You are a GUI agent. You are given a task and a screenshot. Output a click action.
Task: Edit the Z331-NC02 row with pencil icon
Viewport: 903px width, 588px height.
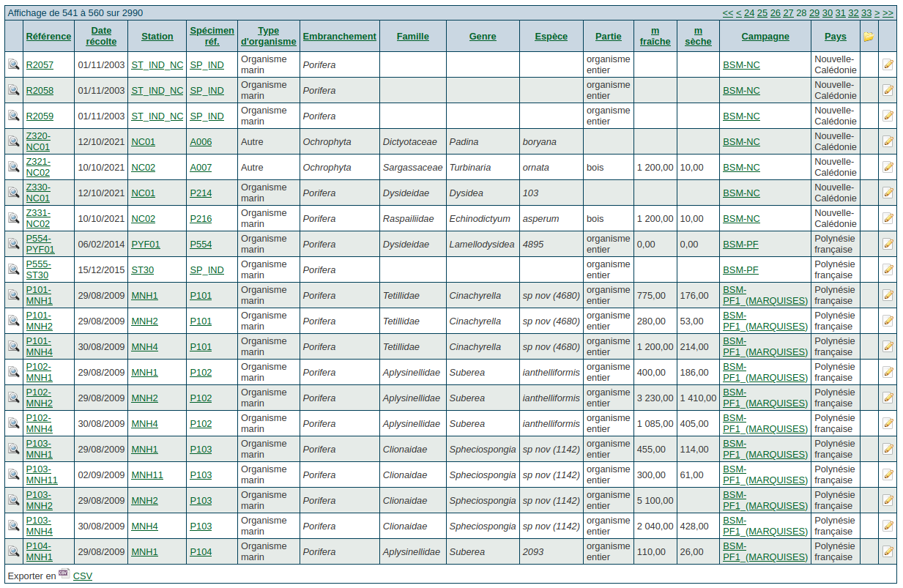[888, 218]
